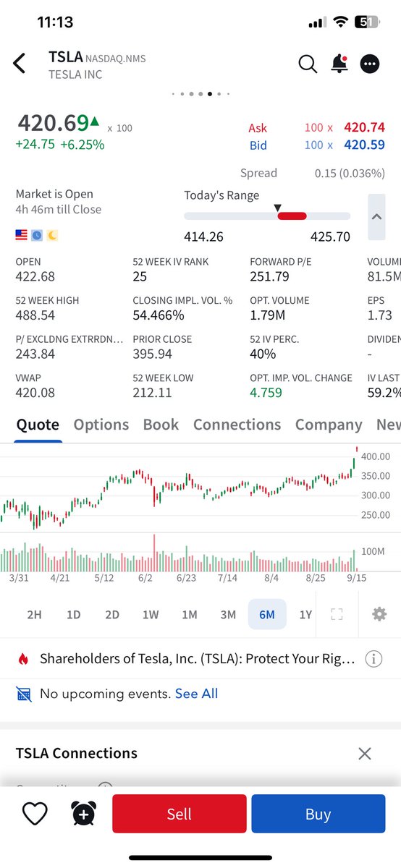
Task: Open the Shareholders of Tesla news headline
Action: click(x=198, y=659)
